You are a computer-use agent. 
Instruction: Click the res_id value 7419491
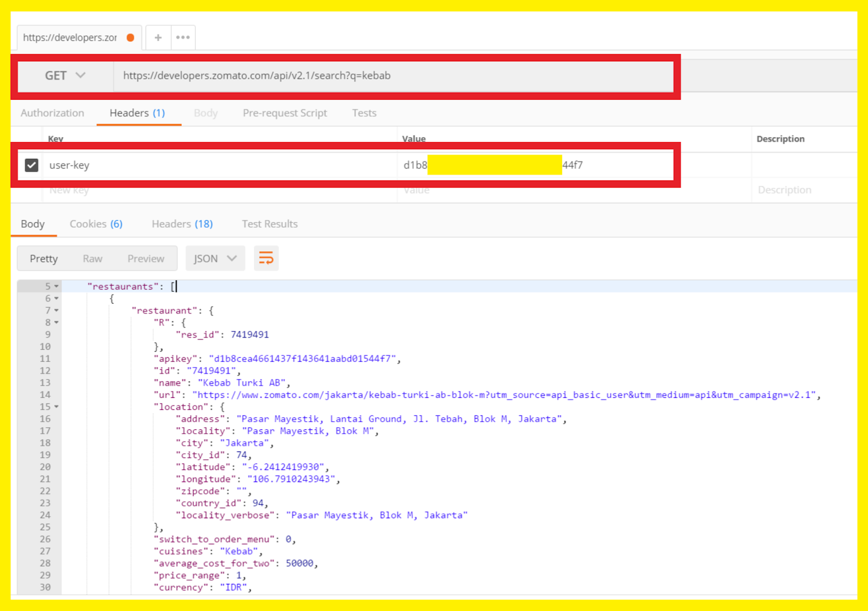click(250, 335)
